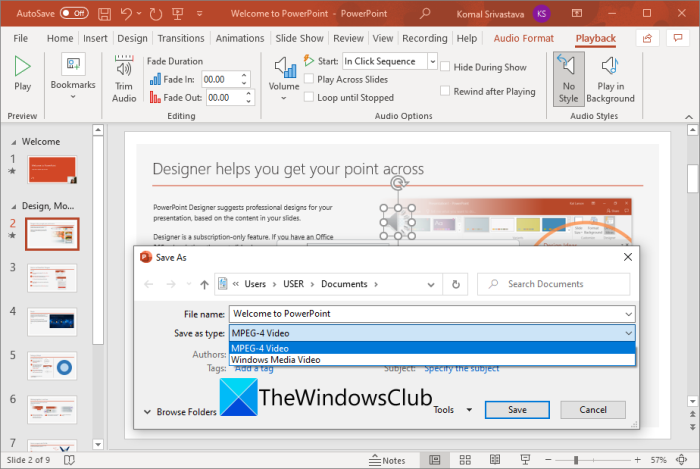Switch to Slide Sorter view icon
The image size is (700, 469).
(x=465, y=460)
